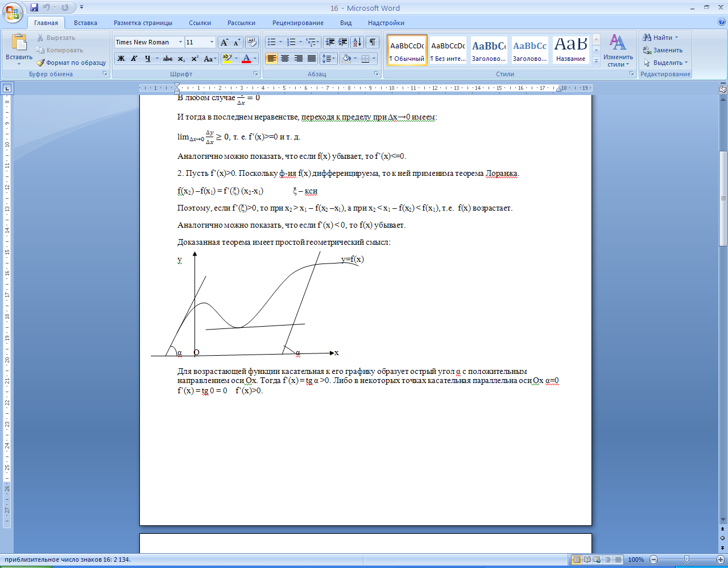
Task: Zoom out with the minus button
Action: pos(653,559)
